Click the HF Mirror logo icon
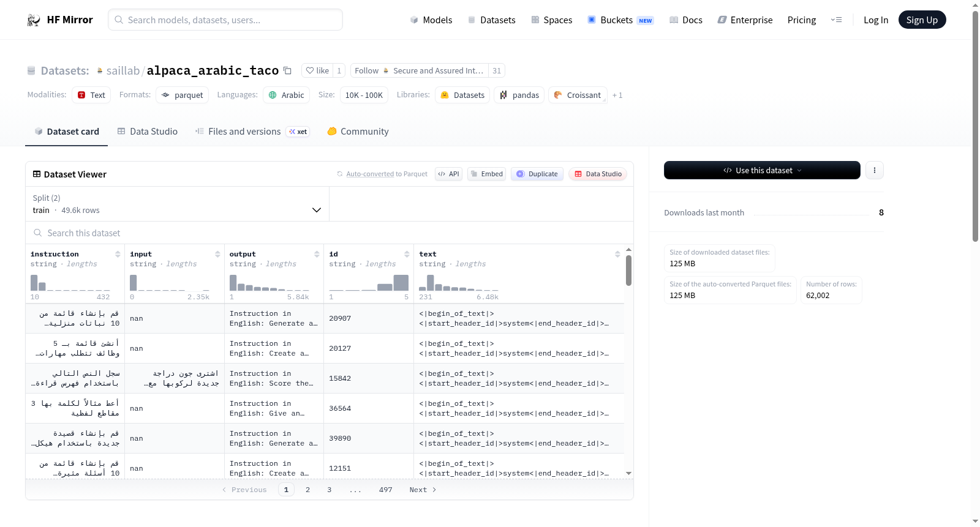The width and height of the screenshot is (980, 527). click(x=34, y=20)
